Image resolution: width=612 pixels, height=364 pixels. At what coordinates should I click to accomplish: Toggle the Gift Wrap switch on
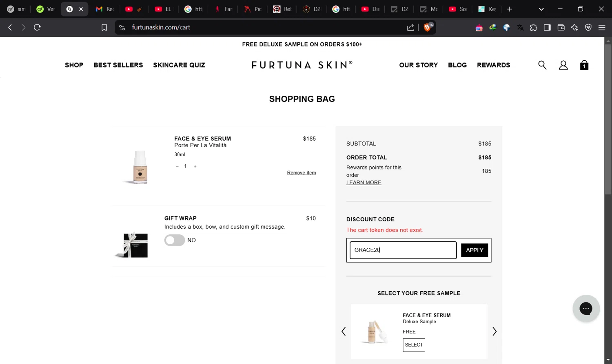(x=175, y=240)
